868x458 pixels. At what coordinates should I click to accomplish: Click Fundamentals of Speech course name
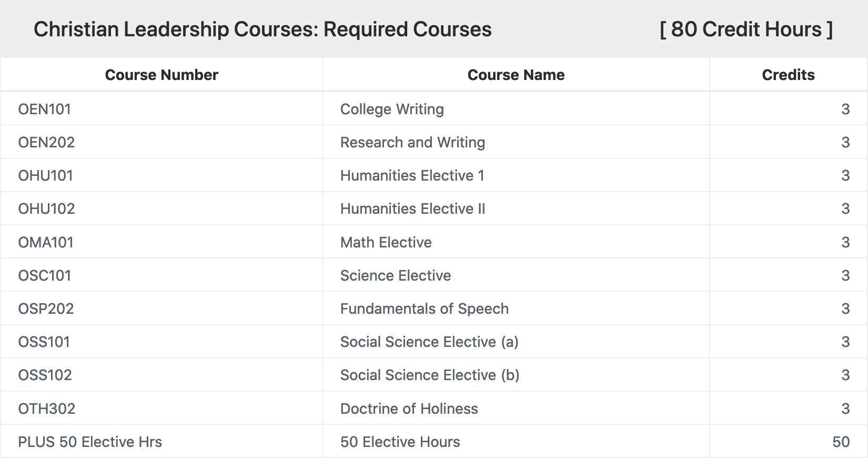[x=425, y=308]
